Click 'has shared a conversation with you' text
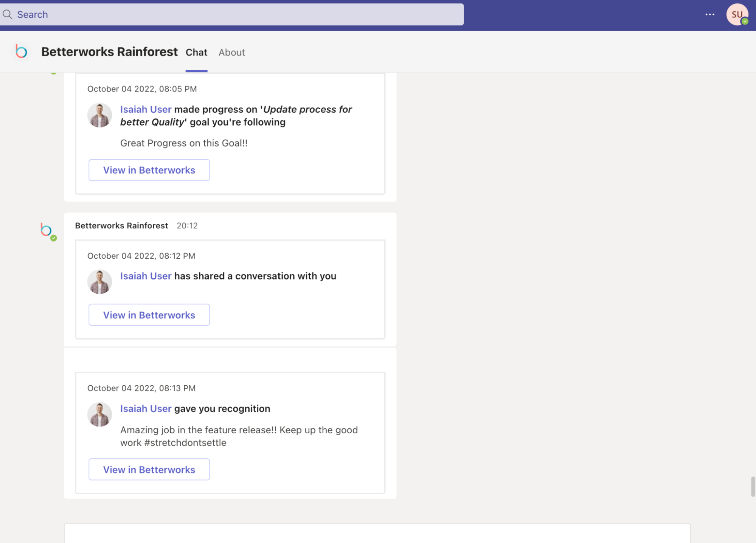Viewport: 756px width, 543px height. coord(255,276)
